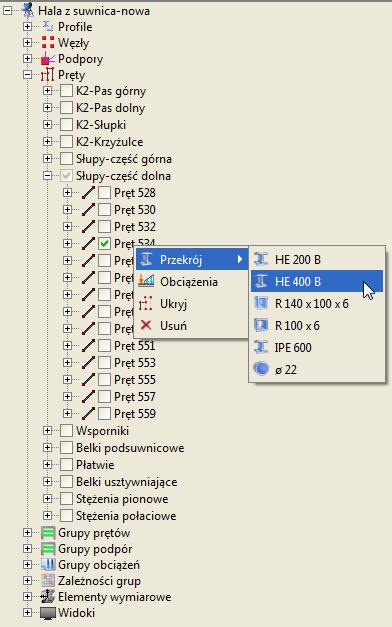Click the IPE 600 I-beam icon

click(x=261, y=347)
